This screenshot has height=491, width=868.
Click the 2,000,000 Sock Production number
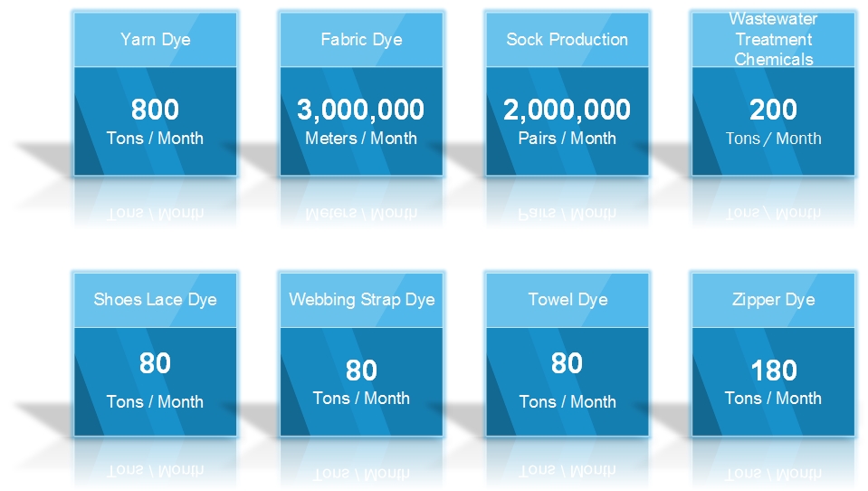click(567, 110)
